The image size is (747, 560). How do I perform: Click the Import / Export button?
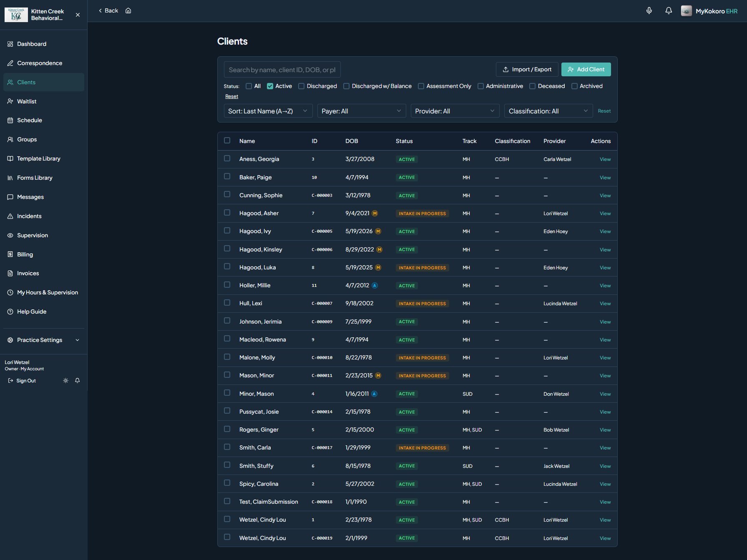pos(527,70)
